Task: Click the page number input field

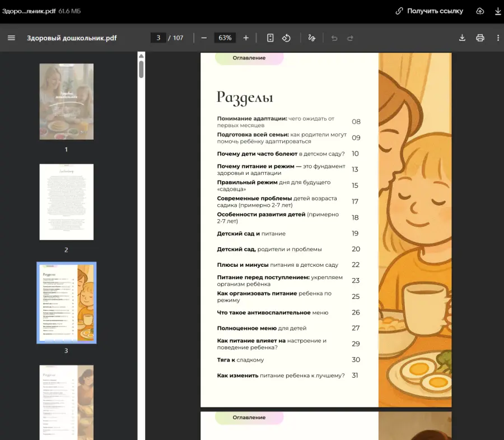Action: [x=158, y=38]
